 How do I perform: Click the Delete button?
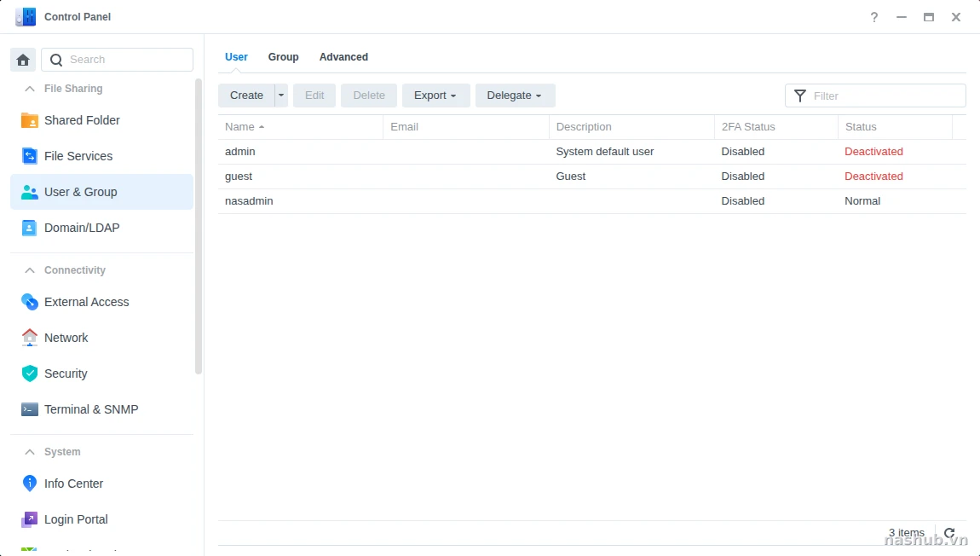tap(369, 95)
